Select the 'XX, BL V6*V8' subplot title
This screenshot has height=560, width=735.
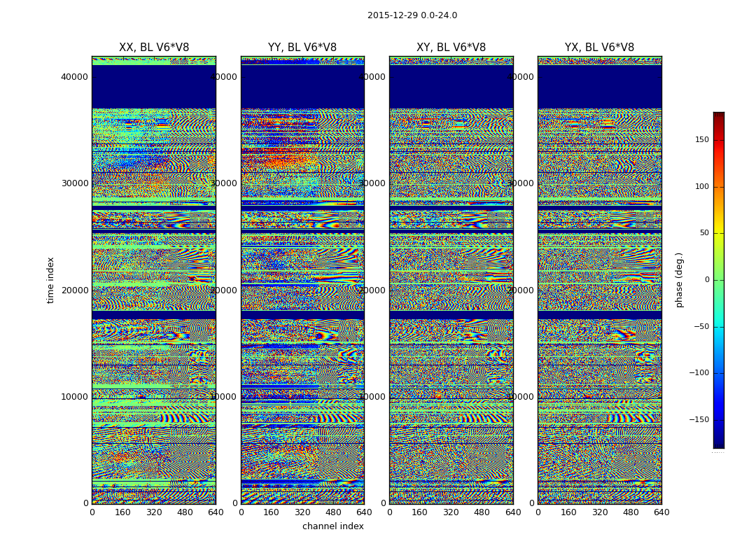click(154, 48)
